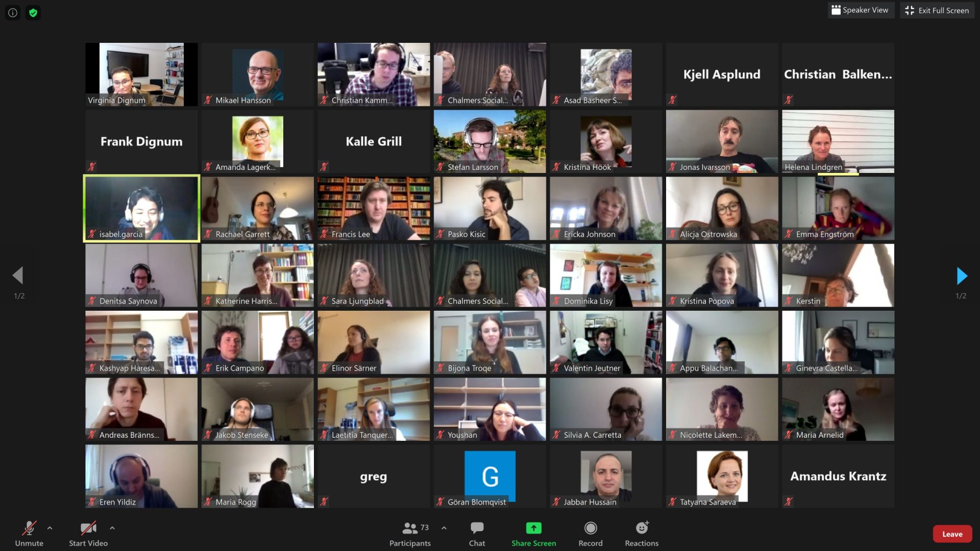Switch to Speaker View

[x=861, y=10]
